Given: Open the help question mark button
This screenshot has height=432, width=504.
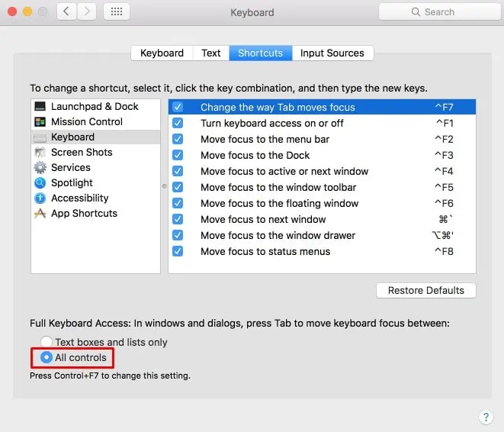Looking at the screenshot, I should tap(486, 417).
